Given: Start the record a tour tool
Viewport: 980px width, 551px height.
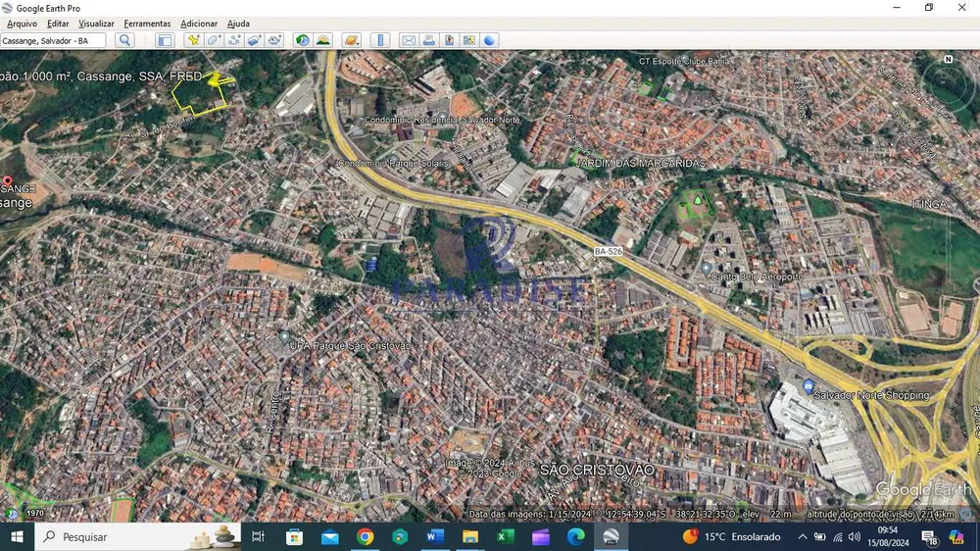Looking at the screenshot, I should pos(274,40).
